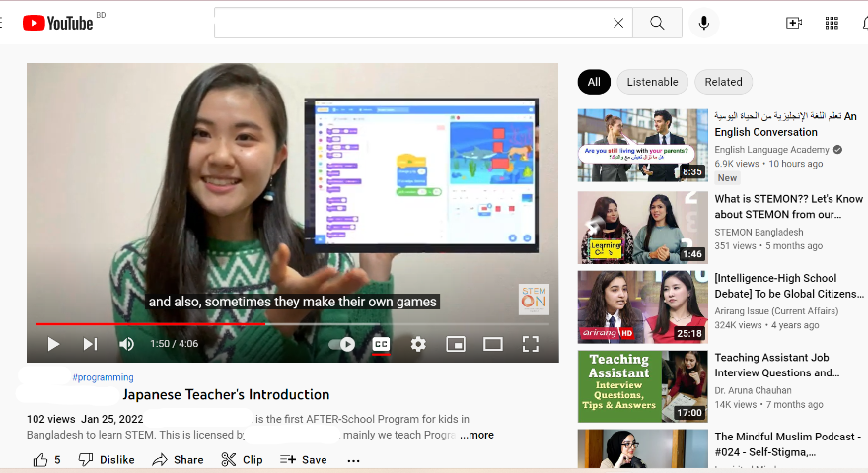This screenshot has width=868, height=473.
Task: Open the three-dot more actions menu
Action: coord(353,460)
